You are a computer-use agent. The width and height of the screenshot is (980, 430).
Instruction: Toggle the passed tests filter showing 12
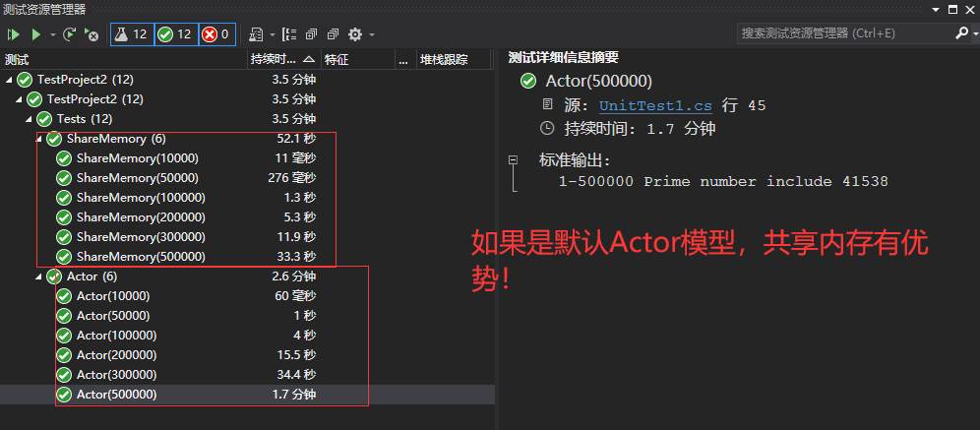pos(175,34)
